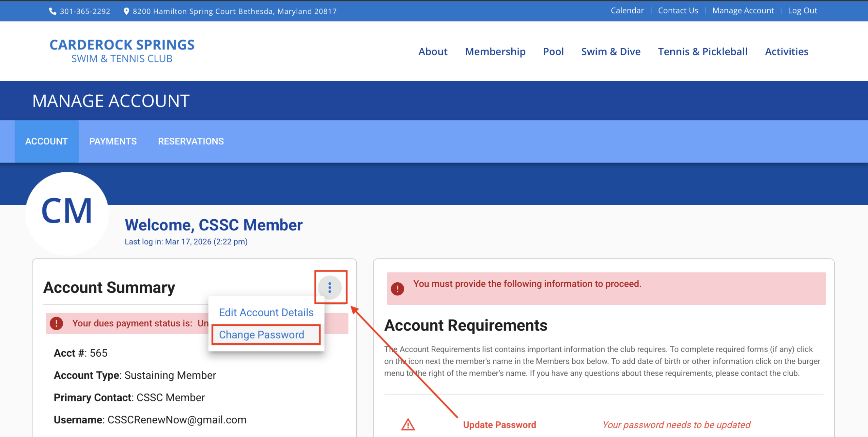This screenshot has height=437, width=868.
Task: Click the red alert icon in dues payment banner
Action: click(56, 323)
